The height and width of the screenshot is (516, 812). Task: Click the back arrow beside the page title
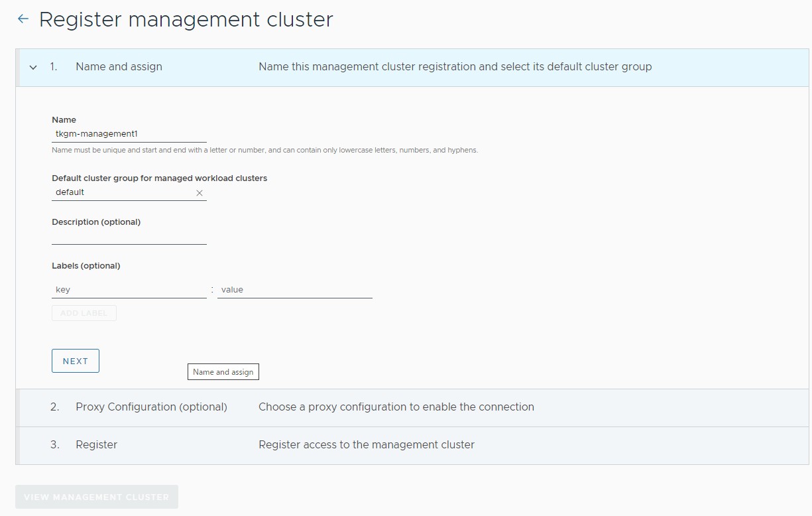pos(23,19)
